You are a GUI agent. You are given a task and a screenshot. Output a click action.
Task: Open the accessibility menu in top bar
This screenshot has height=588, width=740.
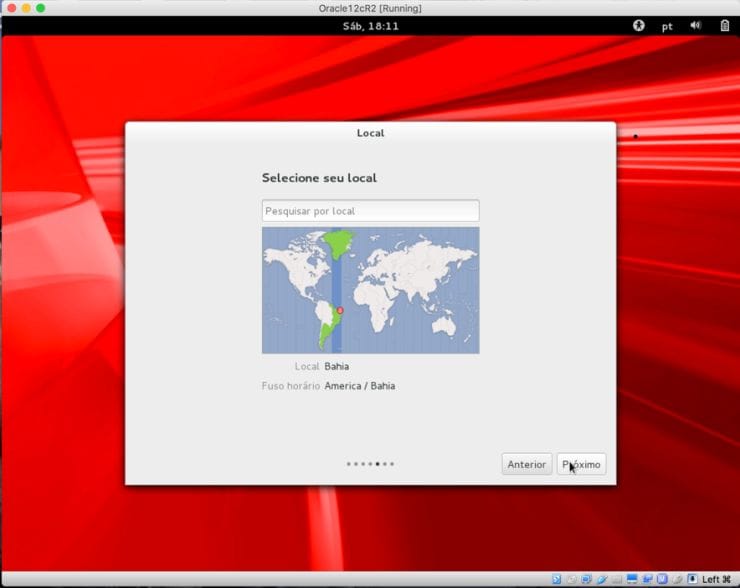point(639,26)
